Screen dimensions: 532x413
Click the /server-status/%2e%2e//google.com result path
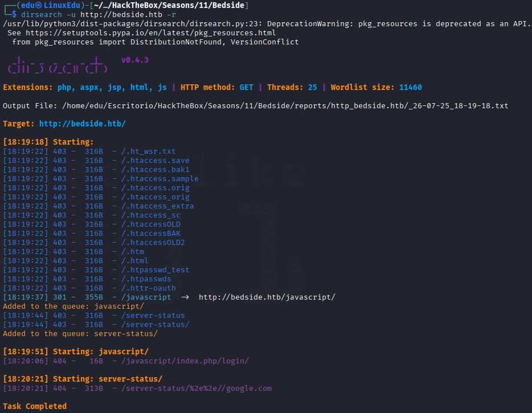[x=197, y=389]
